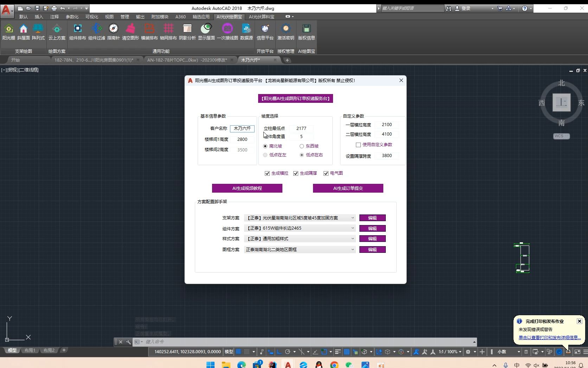Click the AI生成订单提交 button

click(348, 188)
